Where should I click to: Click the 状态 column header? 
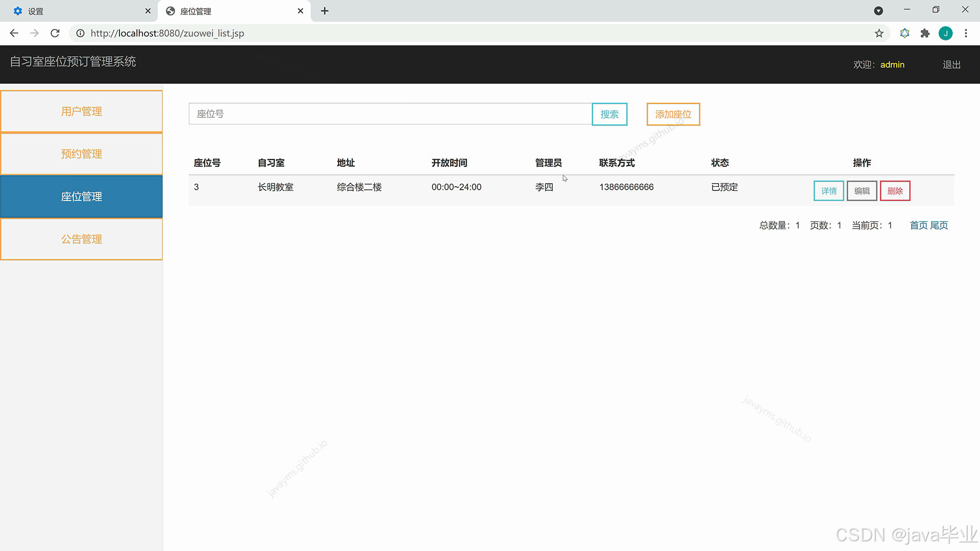[720, 163]
